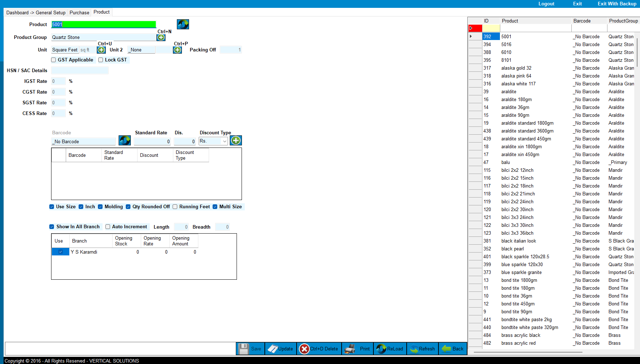Click Exit With Backup link
The image size is (640, 364).
(617, 4)
